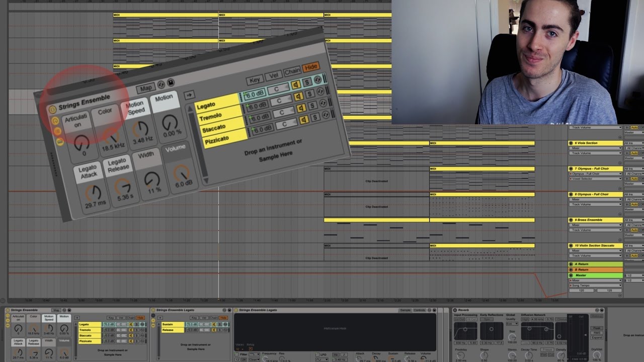Solo the Release chain in Legato rack
This screenshot has height=362, width=644.
point(220,330)
